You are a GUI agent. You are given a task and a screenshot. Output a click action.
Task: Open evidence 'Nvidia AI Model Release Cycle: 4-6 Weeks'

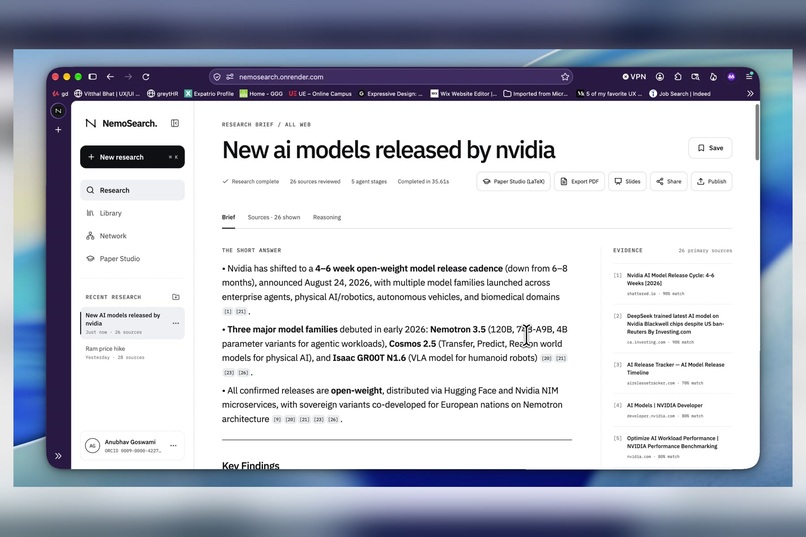672,284
